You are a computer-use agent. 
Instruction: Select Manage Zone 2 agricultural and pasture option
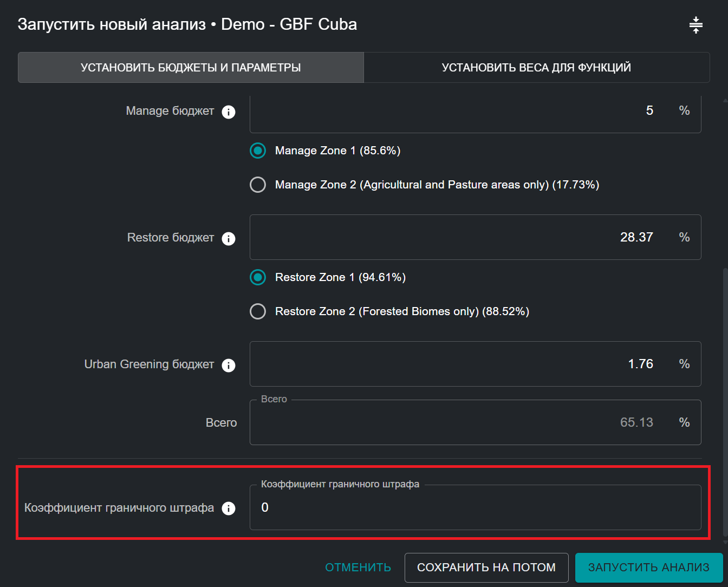pos(258,185)
